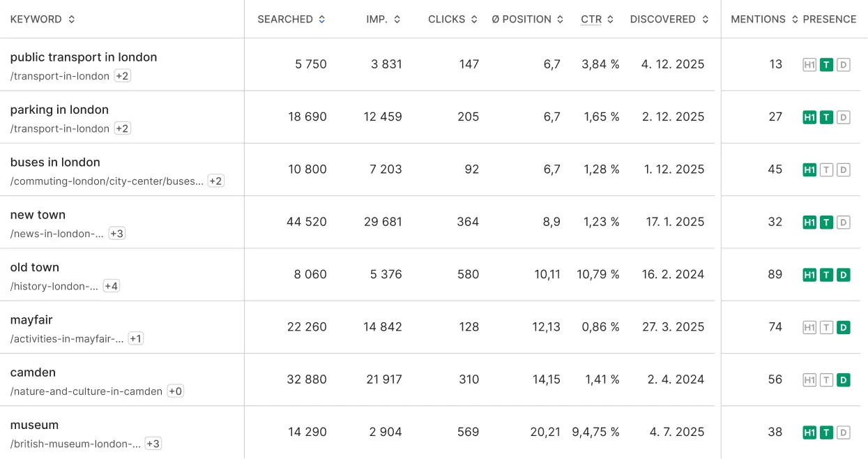
Task: Sort by Searched column arrows
Action: pos(321,20)
